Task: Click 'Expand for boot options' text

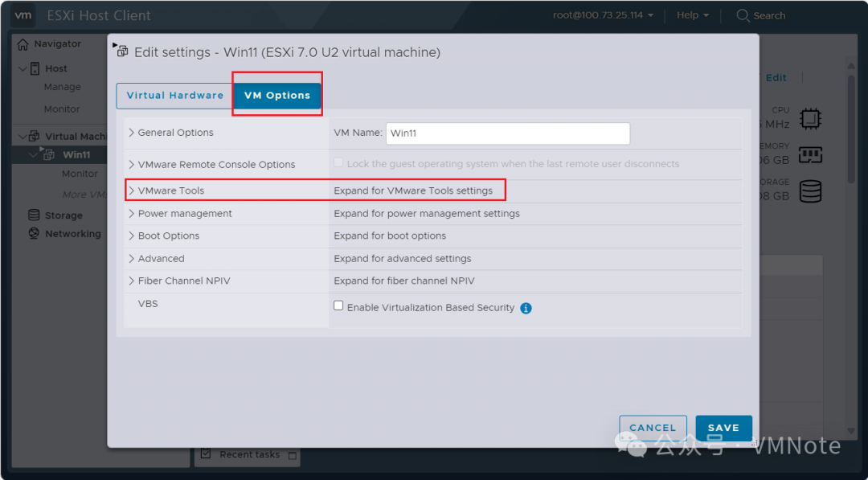Action: 390,236
